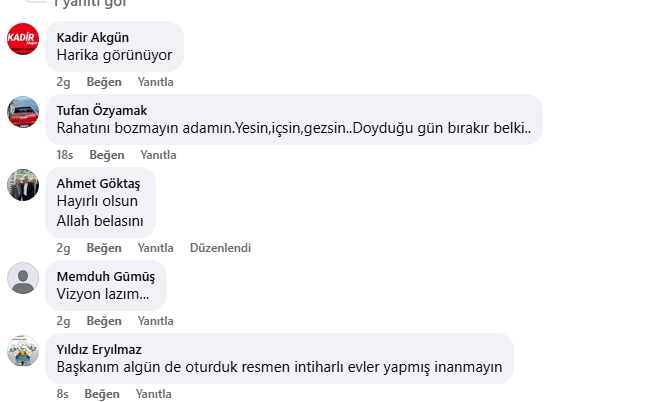Click Ahmet Göktaş's profile photo
Screen dimensions: 671x402
(x=23, y=185)
